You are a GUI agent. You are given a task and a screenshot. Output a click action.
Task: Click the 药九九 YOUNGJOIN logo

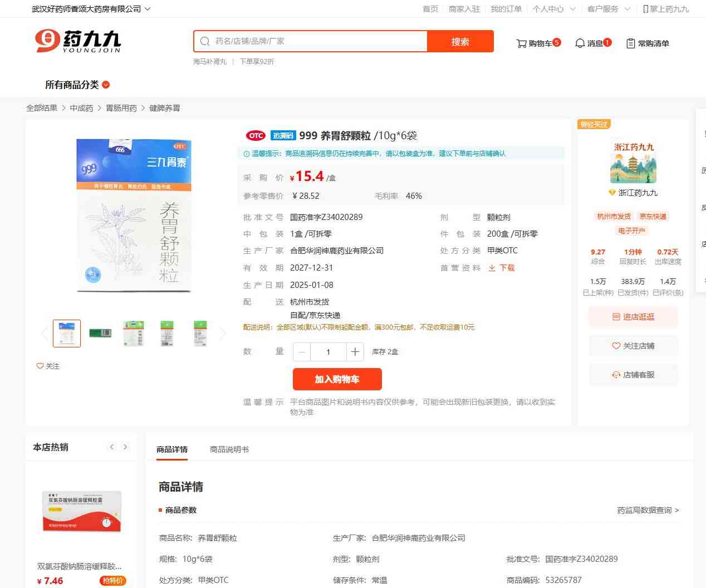(x=78, y=41)
